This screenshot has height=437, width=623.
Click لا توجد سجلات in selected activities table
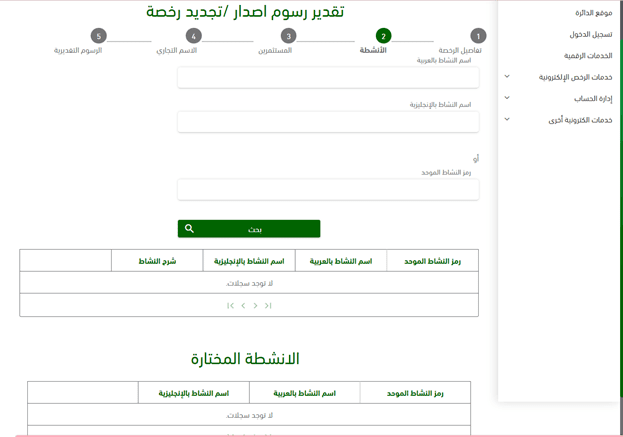250,415
